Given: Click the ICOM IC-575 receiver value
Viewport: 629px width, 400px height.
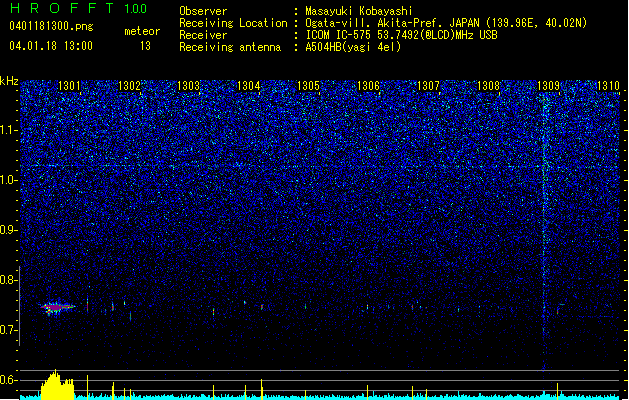Looking at the screenshot, I should (x=402, y=35).
